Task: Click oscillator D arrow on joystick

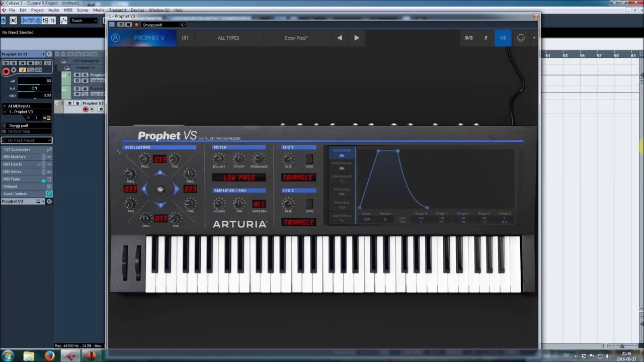Action: tap(160, 205)
